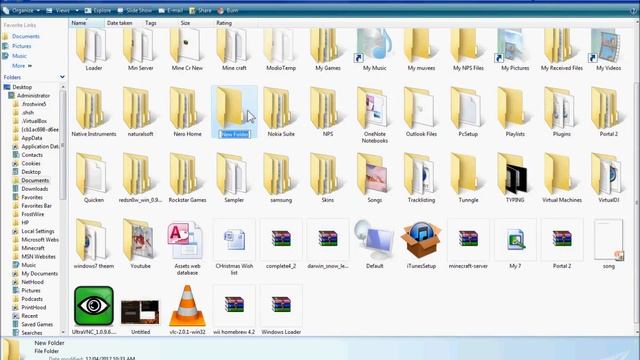Image resolution: width=640 pixels, height=360 pixels.
Task: Collapse the Folders pane chevron
Action: [62, 77]
